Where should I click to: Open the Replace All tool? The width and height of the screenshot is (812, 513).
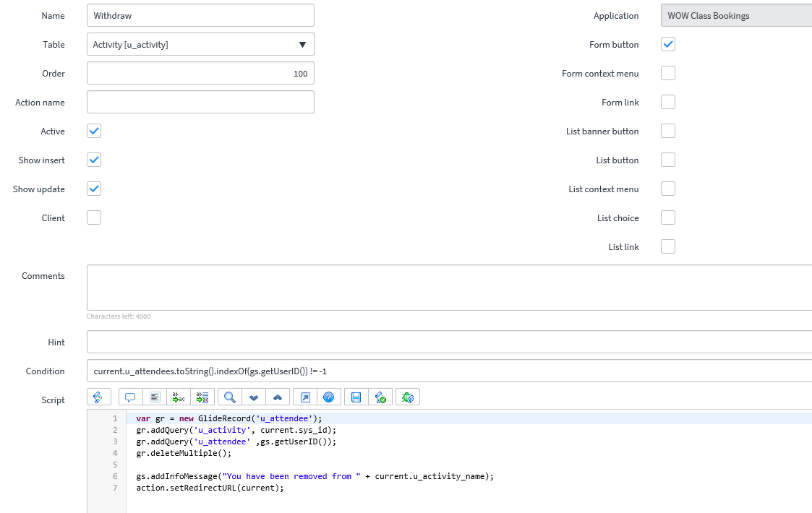pos(202,397)
